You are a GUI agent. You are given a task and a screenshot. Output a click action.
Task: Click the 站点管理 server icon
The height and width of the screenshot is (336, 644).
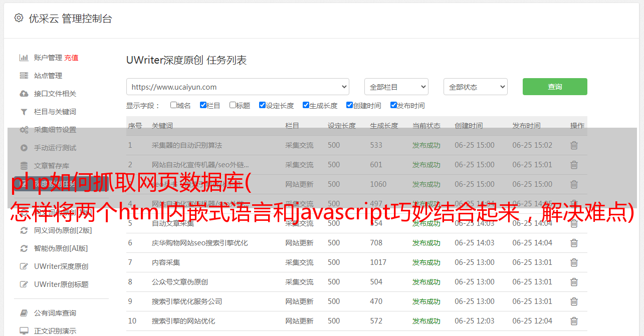tap(24, 76)
